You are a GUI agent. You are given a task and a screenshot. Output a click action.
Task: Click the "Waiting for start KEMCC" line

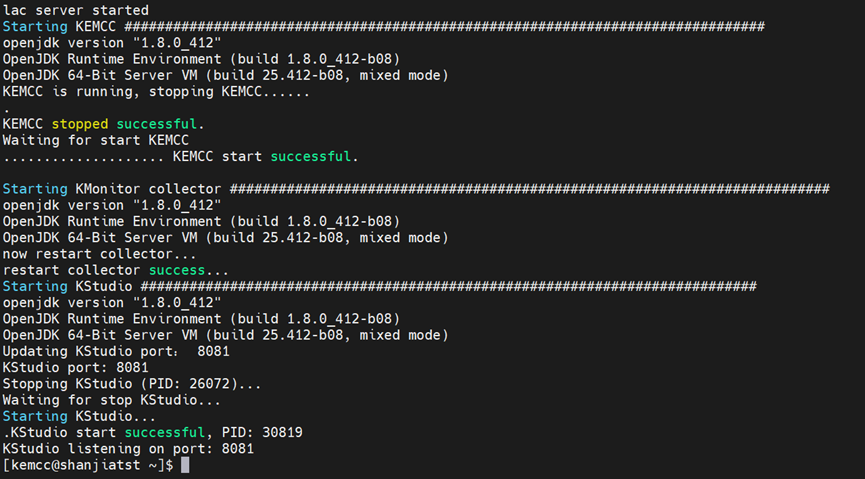point(96,141)
